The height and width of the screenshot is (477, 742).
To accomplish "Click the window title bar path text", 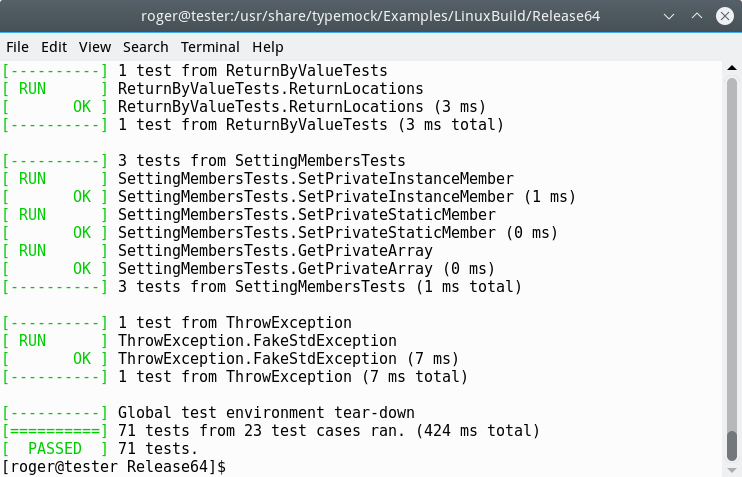I will (x=370, y=17).
